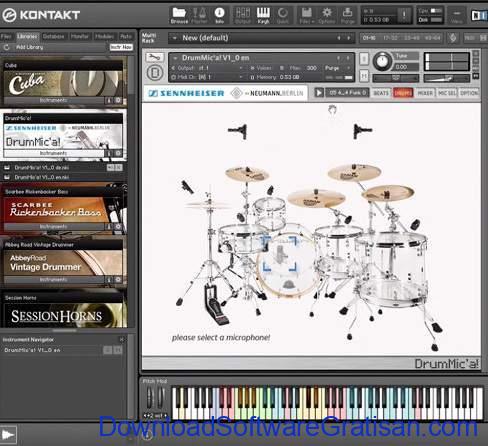Click the Add Library button
488x446 pixels.
click(x=30, y=47)
